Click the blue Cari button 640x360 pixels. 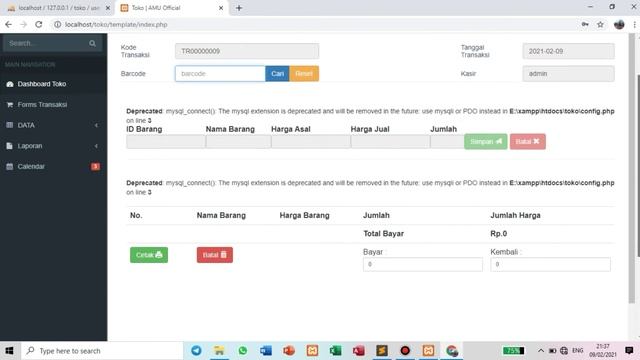point(277,73)
